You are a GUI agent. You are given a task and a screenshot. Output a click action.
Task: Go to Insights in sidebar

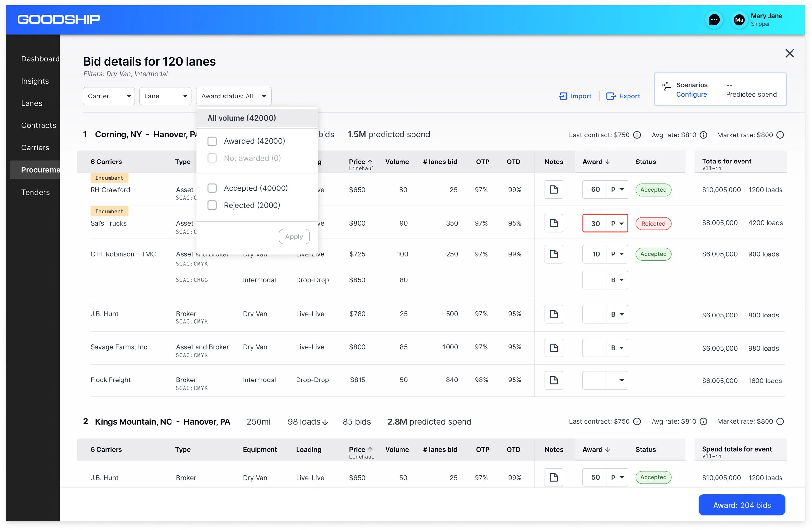pyautogui.click(x=35, y=81)
